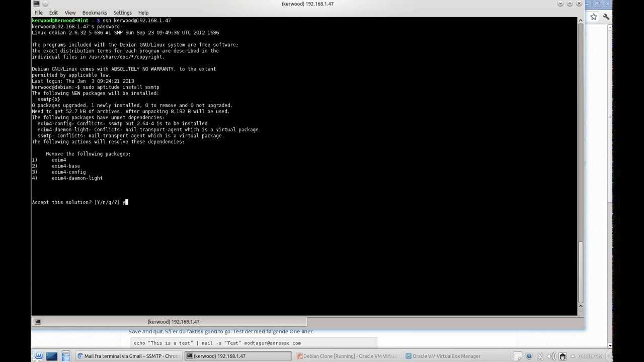This screenshot has height=362, width=644.
Task: Click the Konsole window menu icon in title bar
Action: click(36, 4)
